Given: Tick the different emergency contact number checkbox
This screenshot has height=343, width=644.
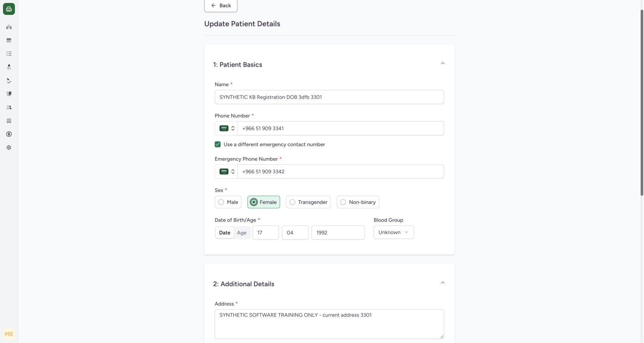Looking at the screenshot, I should click(x=218, y=144).
